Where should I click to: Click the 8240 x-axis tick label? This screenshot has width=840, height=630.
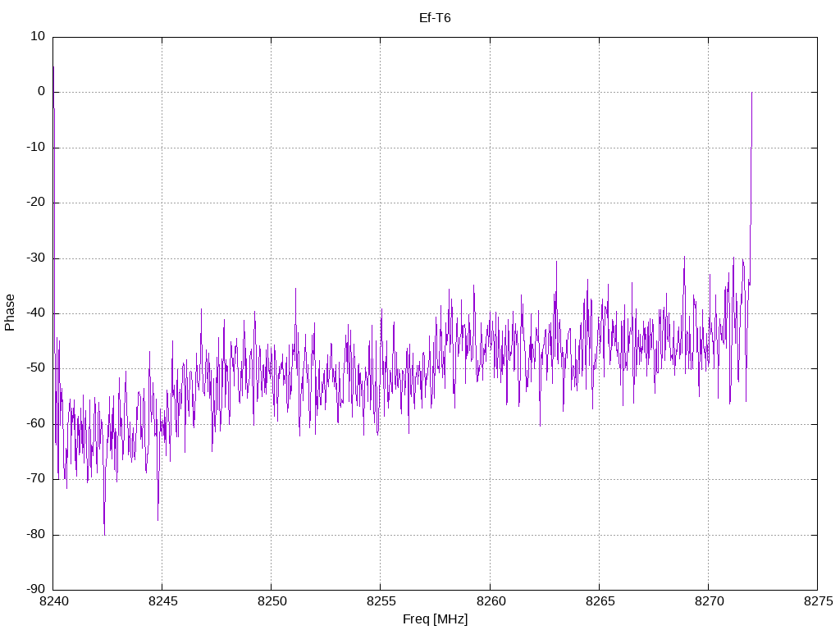[54, 601]
